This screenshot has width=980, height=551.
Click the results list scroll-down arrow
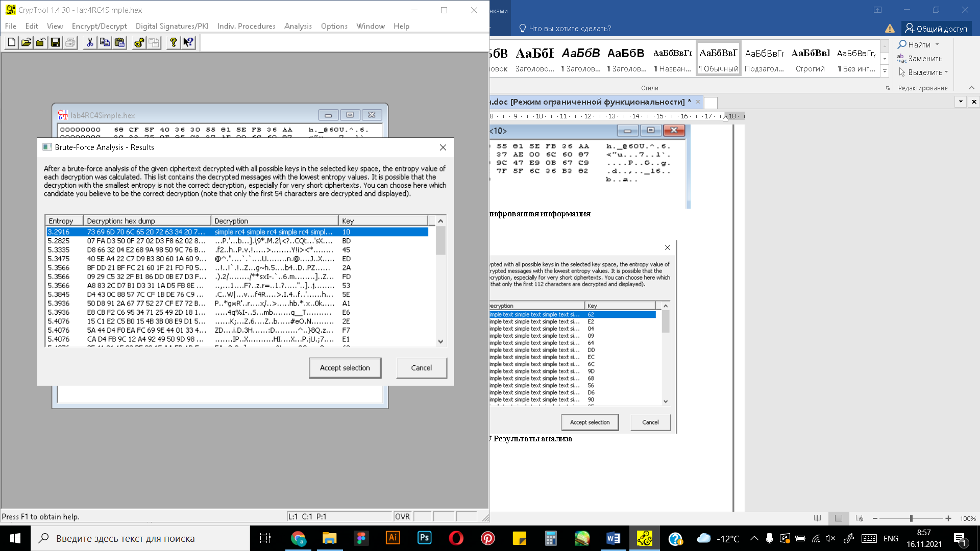pyautogui.click(x=441, y=342)
